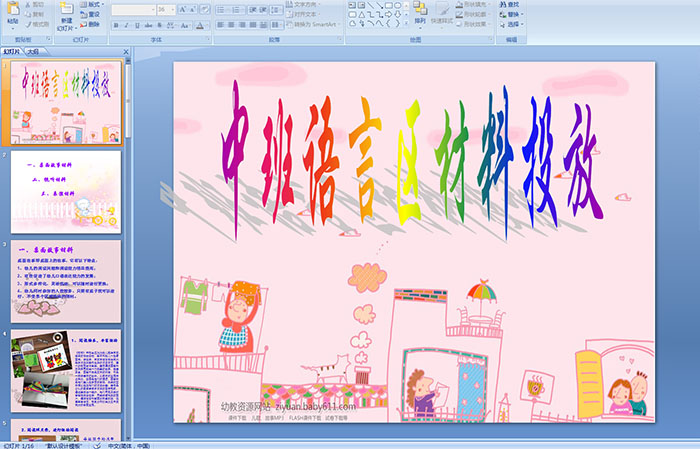This screenshot has height=449, width=700.
Task: Center align text
Action: coord(231,25)
